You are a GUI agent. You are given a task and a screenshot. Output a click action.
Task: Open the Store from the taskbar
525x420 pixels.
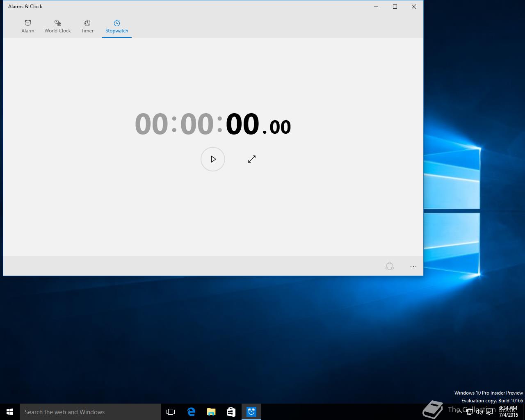pyautogui.click(x=231, y=412)
